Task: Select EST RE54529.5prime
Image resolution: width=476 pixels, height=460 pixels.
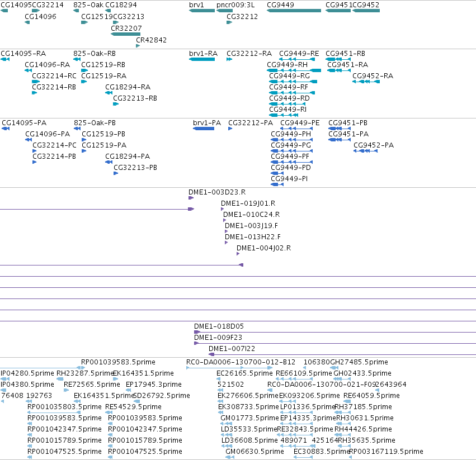Action: [133, 407]
